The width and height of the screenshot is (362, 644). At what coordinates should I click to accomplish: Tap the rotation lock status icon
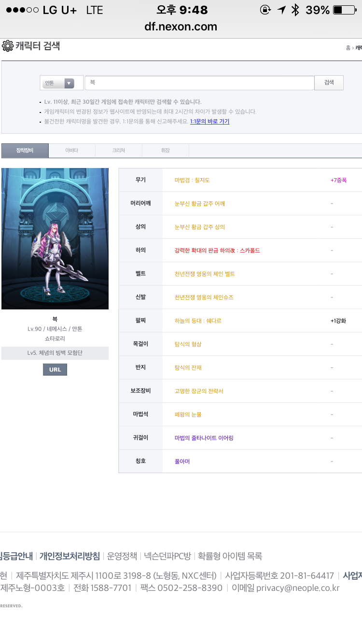[265, 10]
